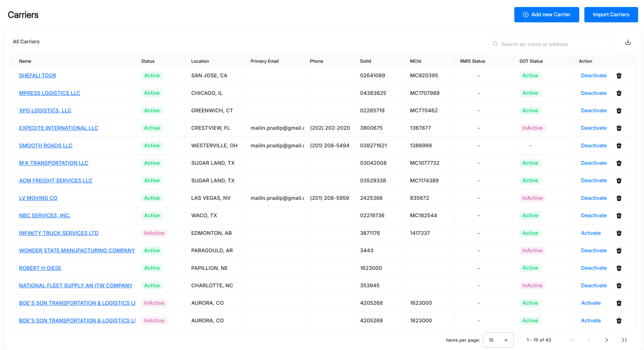Click trash icon for ROBERT H GIESE row
The image size is (644, 350).
(619, 268)
